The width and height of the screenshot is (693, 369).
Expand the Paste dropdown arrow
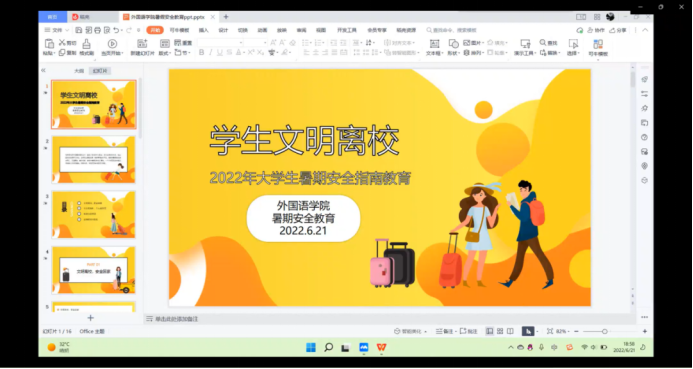[x=54, y=53]
